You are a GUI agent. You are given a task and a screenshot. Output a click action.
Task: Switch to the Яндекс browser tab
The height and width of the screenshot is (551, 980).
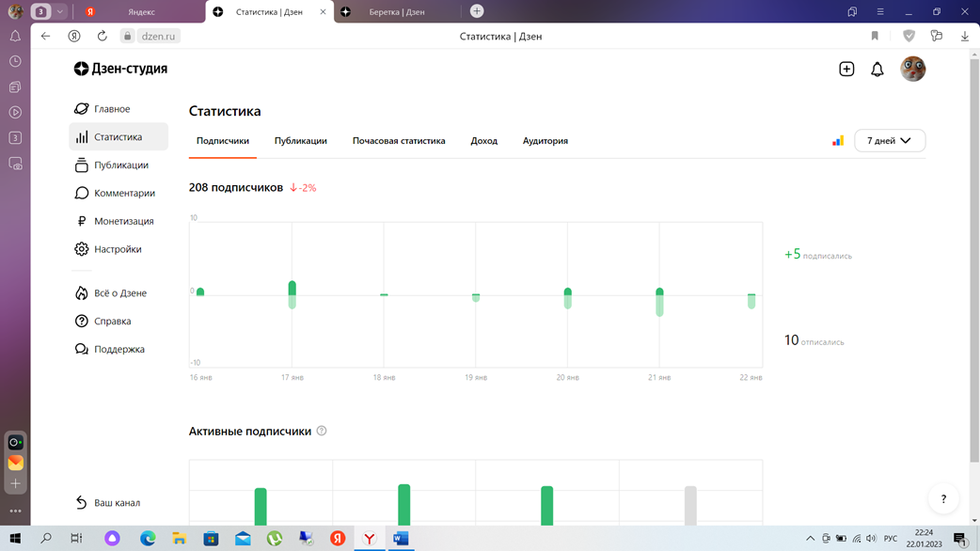point(141,12)
